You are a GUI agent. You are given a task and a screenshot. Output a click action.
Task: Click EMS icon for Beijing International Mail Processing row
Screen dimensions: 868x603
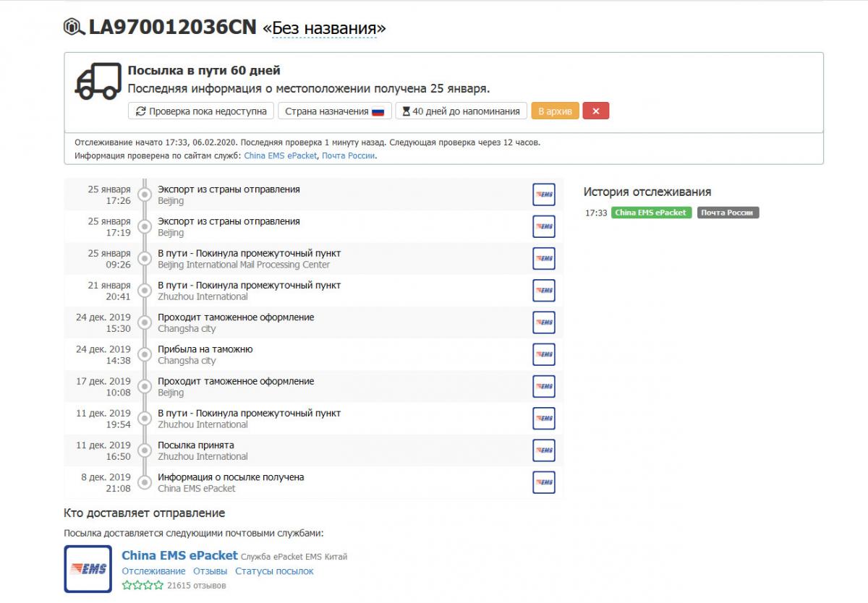(544, 259)
